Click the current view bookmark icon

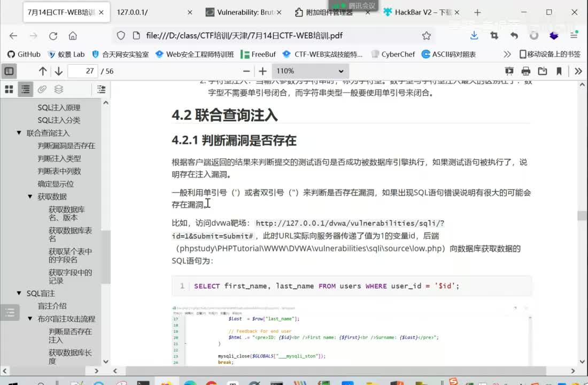point(559,71)
